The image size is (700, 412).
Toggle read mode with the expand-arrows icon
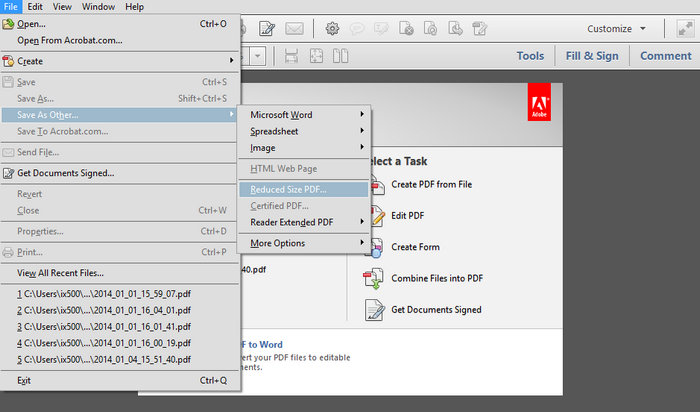(x=685, y=29)
